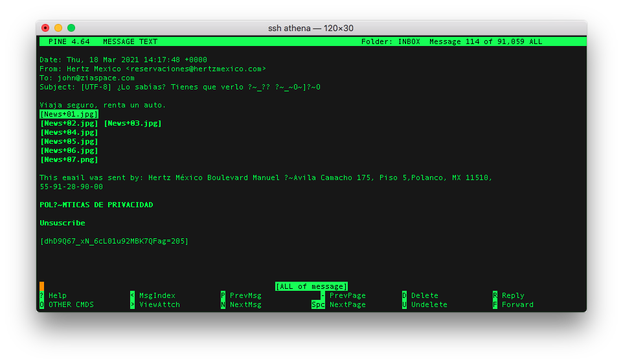
Task: Follow the Unsuscribe link in the email
Action: pyautogui.click(x=62, y=223)
